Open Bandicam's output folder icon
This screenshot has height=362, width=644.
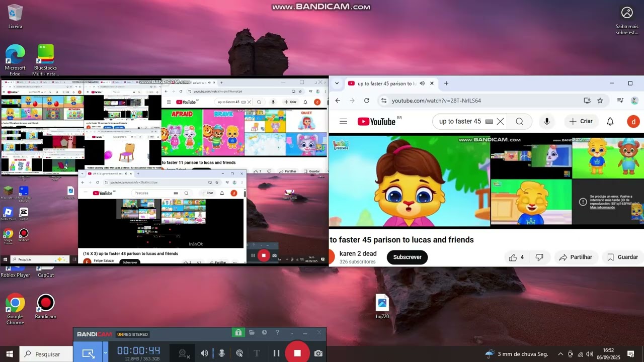tap(252, 333)
